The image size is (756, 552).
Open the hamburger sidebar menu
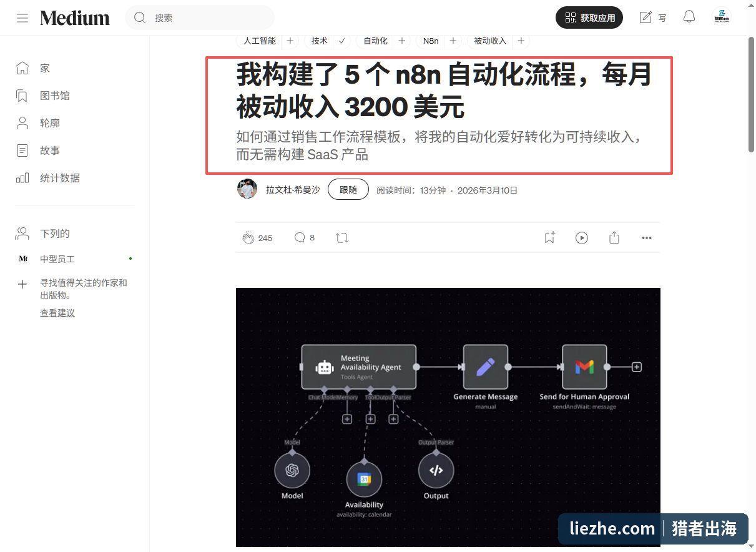tap(22, 18)
